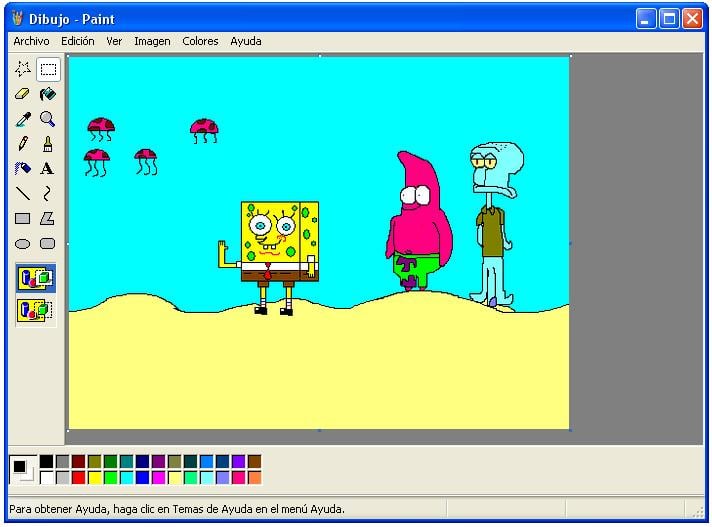
Task: Open the Imagen menu
Action: [152, 41]
